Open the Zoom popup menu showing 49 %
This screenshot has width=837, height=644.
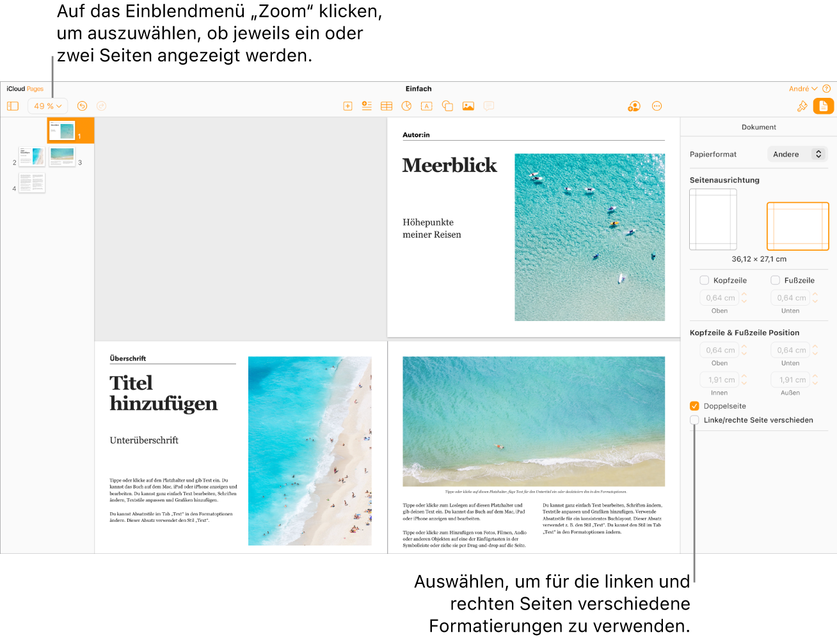[48, 106]
